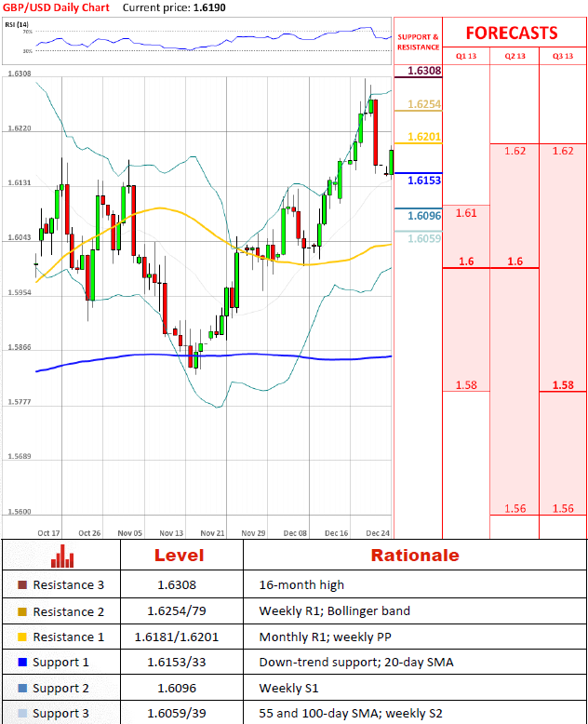Click the Dec 24 date axis label
This screenshot has height=724, width=588.
[378, 533]
